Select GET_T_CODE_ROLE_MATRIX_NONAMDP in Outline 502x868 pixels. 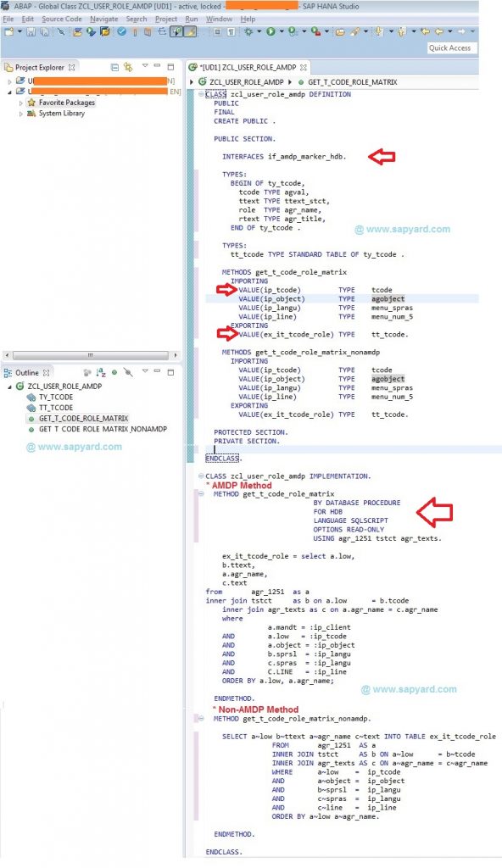(103, 429)
